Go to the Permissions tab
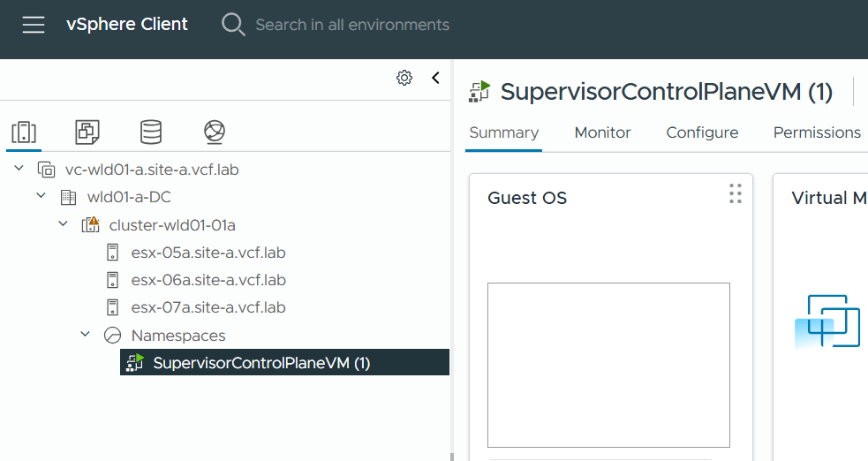This screenshot has height=461, width=868. pyautogui.click(x=817, y=132)
